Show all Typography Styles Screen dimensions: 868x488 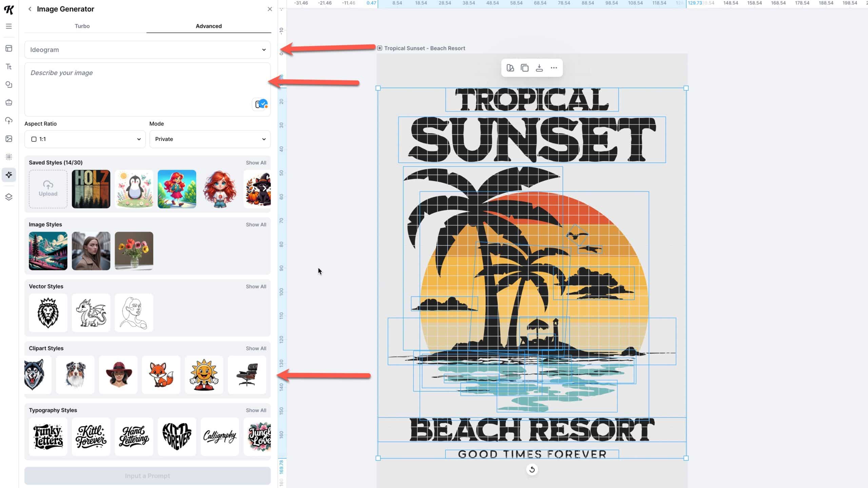click(x=256, y=410)
